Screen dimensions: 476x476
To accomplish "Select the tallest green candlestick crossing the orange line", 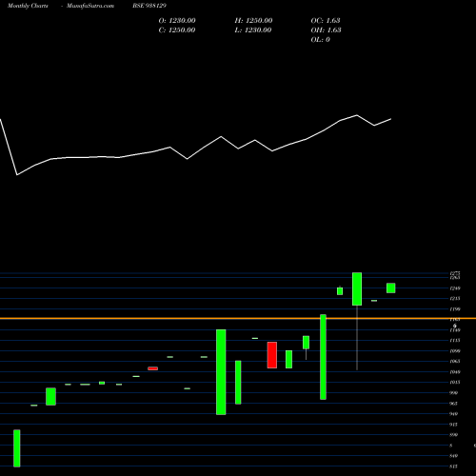I will coord(323,357).
